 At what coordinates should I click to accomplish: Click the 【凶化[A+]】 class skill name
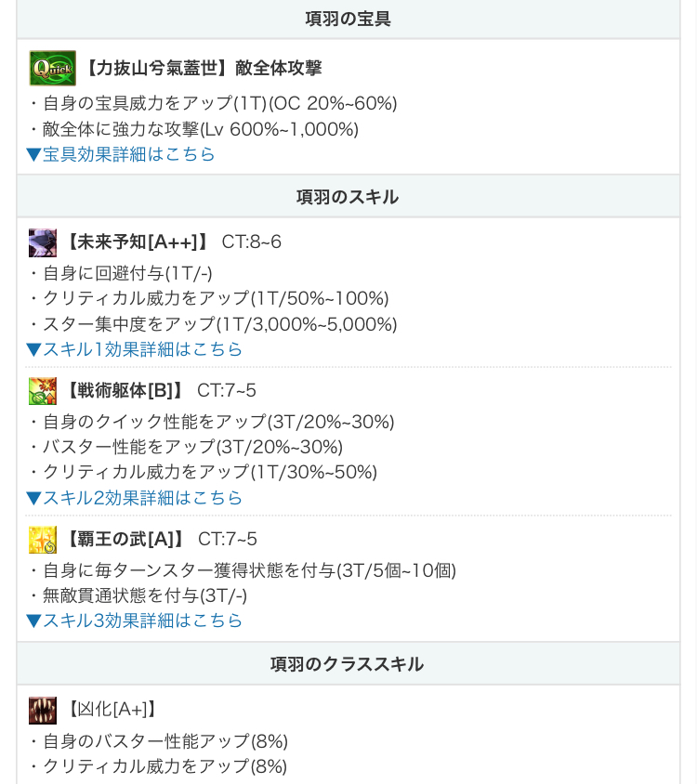click(x=111, y=710)
